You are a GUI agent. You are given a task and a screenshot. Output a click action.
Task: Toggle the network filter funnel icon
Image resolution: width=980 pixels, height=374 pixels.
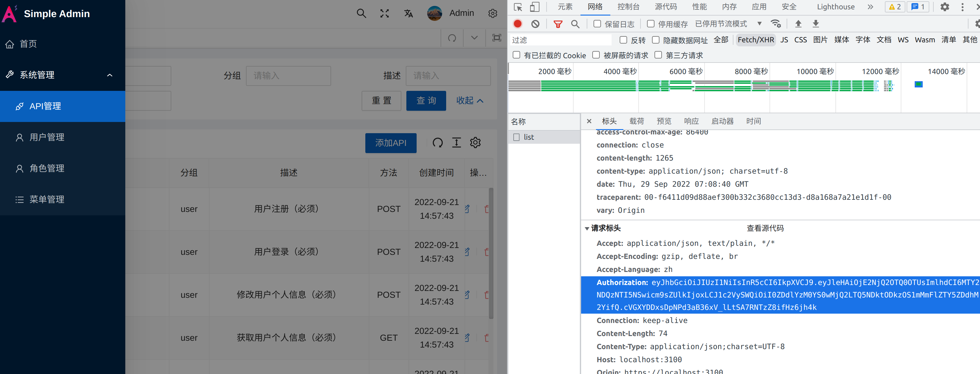558,24
